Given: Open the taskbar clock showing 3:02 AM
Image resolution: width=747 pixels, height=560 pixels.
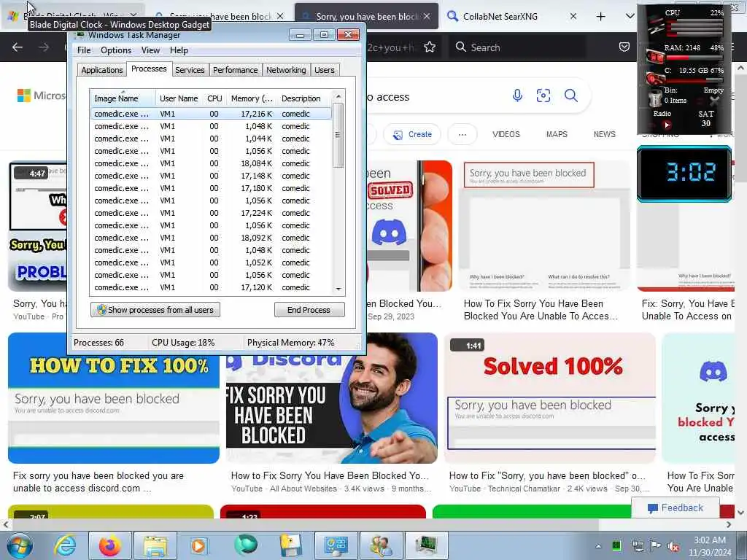Looking at the screenshot, I should (x=709, y=546).
